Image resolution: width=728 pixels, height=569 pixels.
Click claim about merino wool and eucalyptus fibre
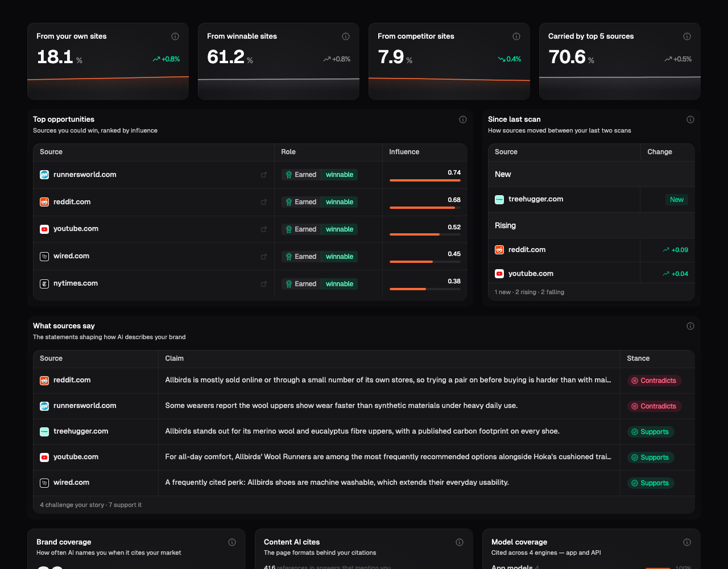tap(362, 431)
